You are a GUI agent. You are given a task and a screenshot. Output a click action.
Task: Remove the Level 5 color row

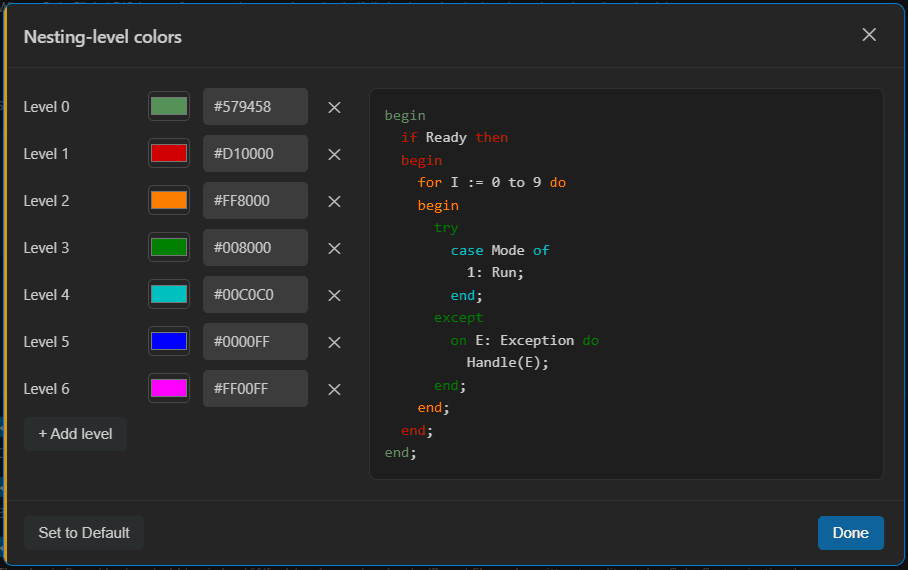334,342
